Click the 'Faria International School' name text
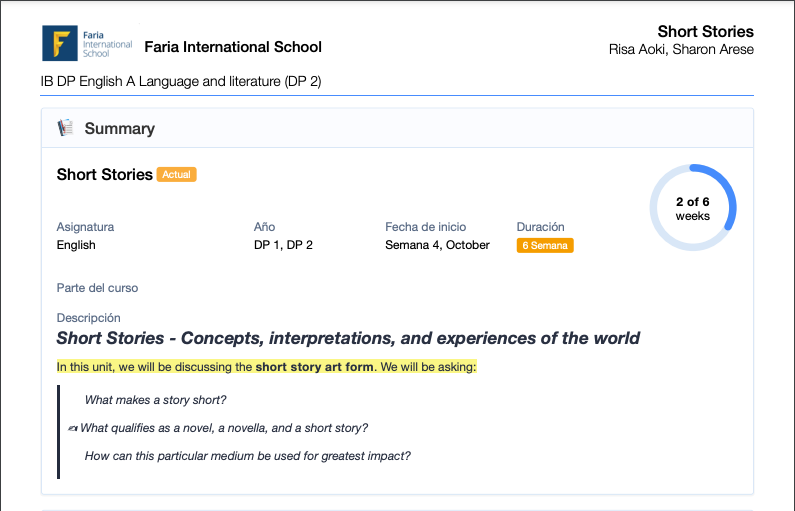795x511 pixels. tap(232, 47)
